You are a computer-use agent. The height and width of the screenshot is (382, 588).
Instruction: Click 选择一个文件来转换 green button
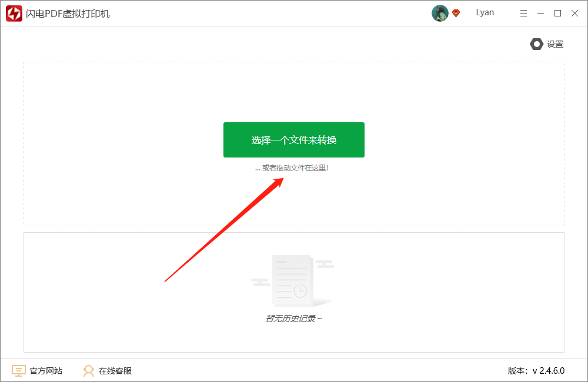tap(293, 140)
